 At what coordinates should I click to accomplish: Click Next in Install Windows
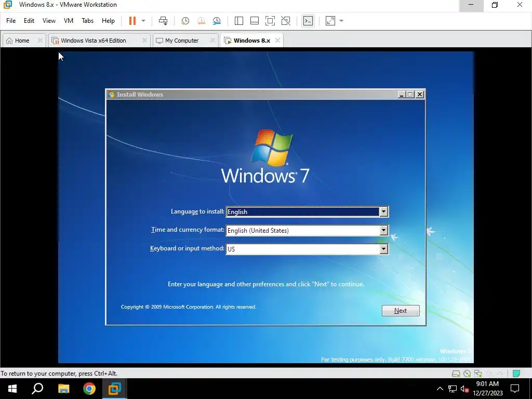point(401,311)
